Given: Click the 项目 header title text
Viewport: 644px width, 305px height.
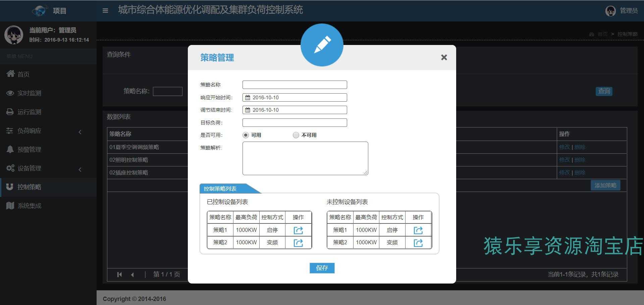Looking at the screenshot, I should pos(60,11).
